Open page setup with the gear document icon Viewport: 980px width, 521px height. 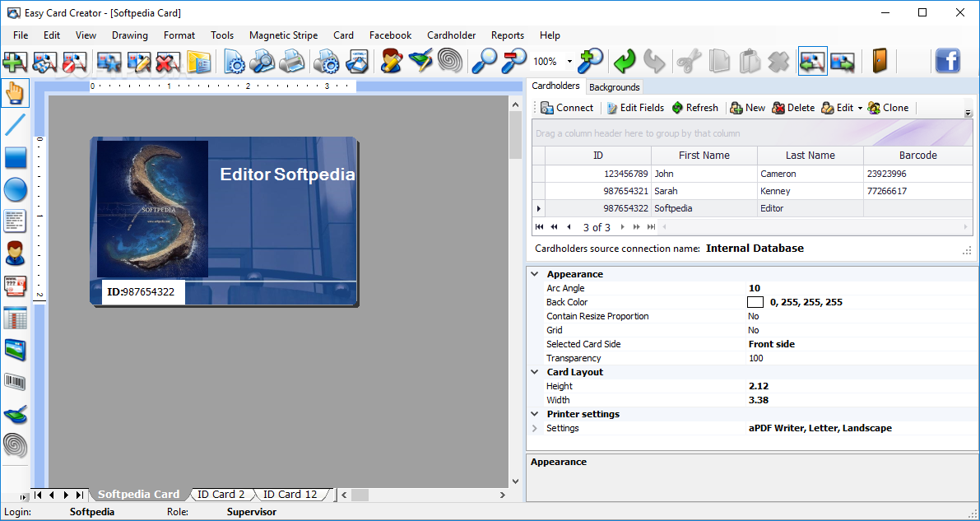[x=235, y=61]
